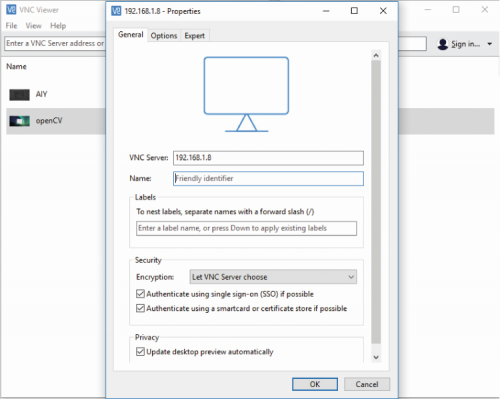
Task: Click the OK button
Action: [x=315, y=384]
